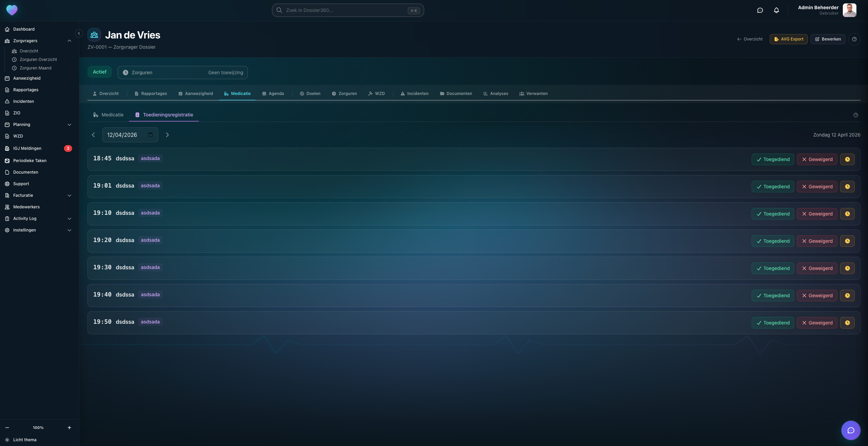
Task: Expand the Facturatie sidebar section
Action: (x=69, y=195)
